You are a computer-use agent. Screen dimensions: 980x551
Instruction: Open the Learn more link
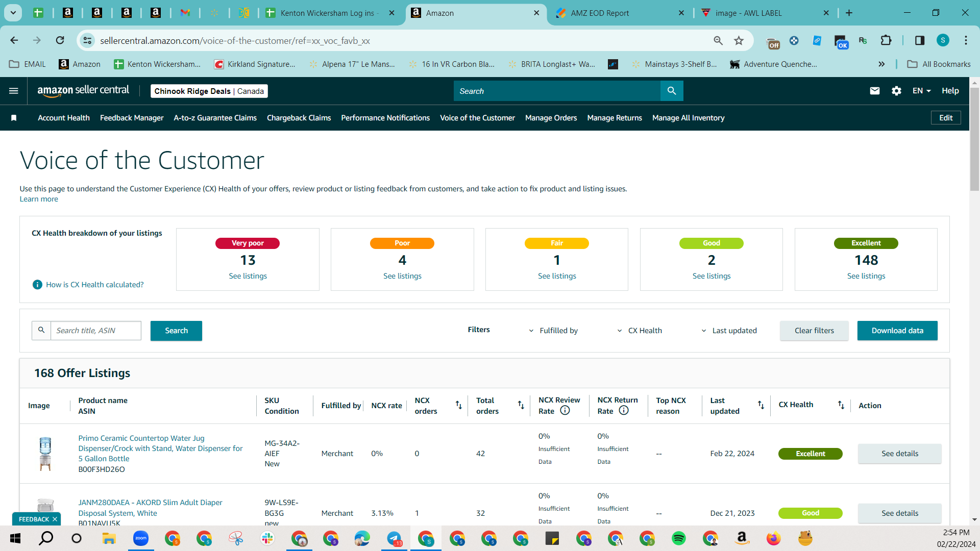coord(39,199)
